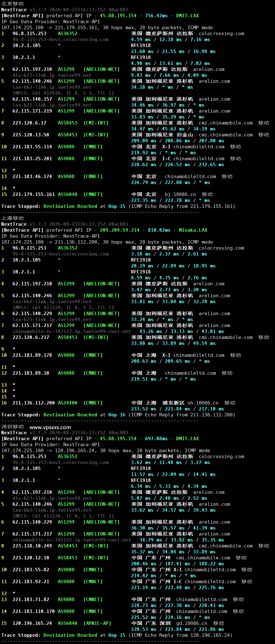The height and width of the screenshot is (644, 275).
Task: Click the 上海移动 section heading
Action: [13, 218]
